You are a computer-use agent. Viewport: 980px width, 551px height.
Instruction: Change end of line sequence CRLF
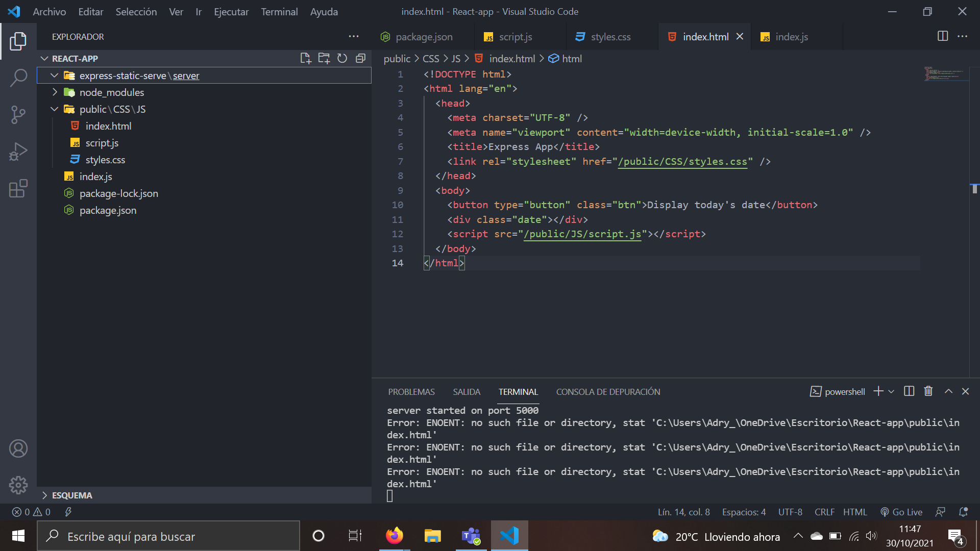click(824, 512)
